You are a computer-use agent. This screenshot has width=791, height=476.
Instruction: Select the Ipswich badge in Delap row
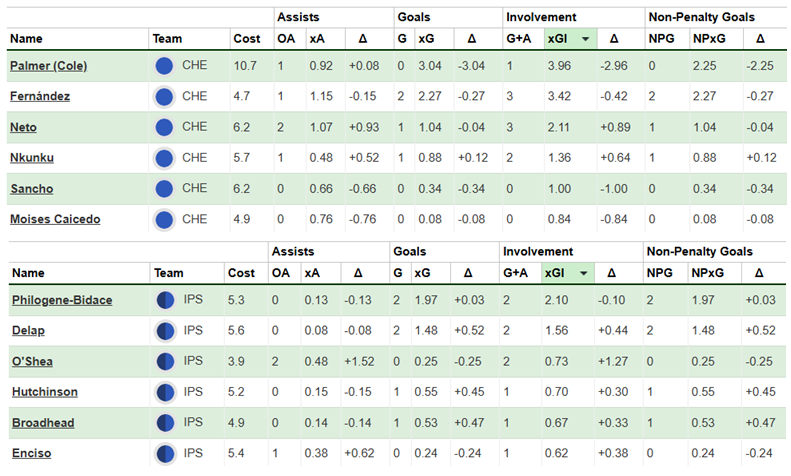165,331
